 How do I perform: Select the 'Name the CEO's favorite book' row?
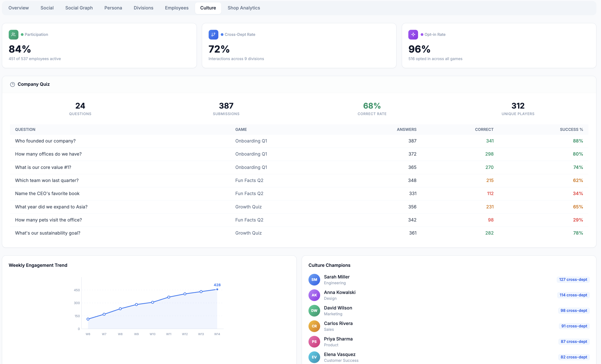click(x=299, y=194)
